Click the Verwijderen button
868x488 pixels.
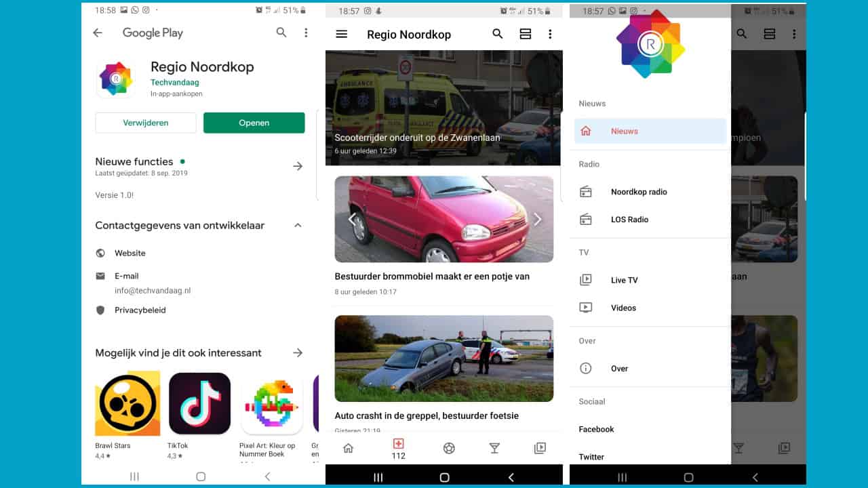pyautogui.click(x=146, y=123)
